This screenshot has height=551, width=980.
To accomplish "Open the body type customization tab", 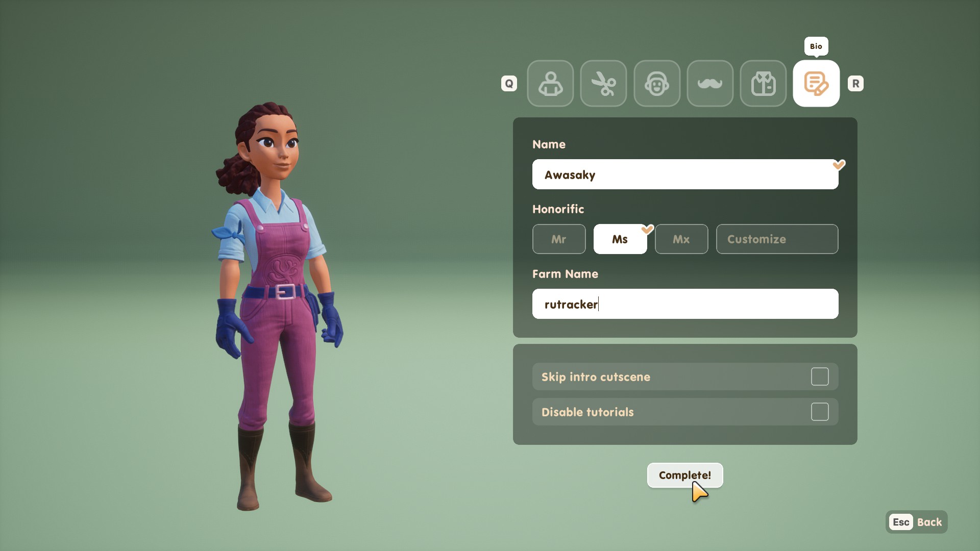I will [550, 84].
